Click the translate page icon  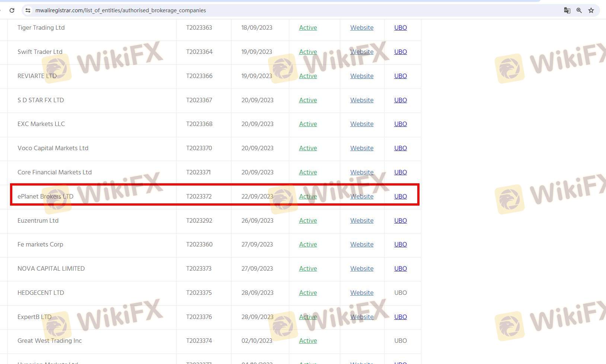(567, 10)
